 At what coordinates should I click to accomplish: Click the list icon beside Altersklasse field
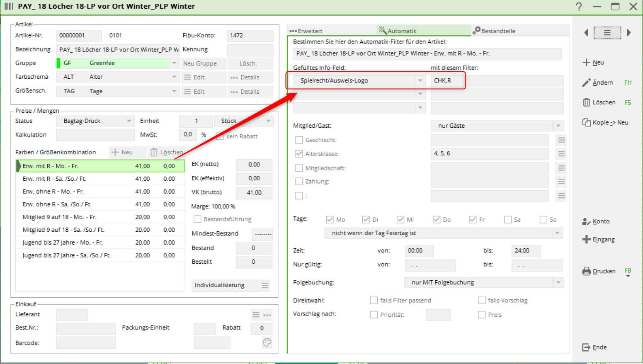(x=561, y=154)
